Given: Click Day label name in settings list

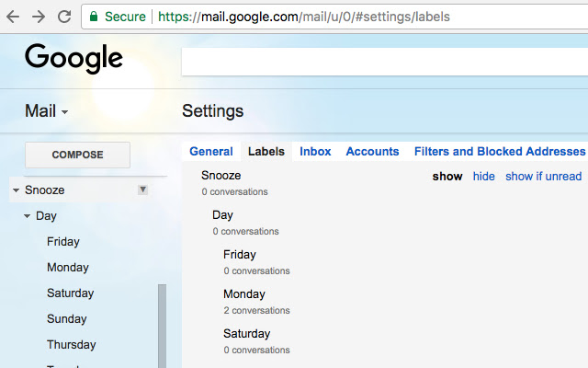Looking at the screenshot, I should pyautogui.click(x=222, y=214).
